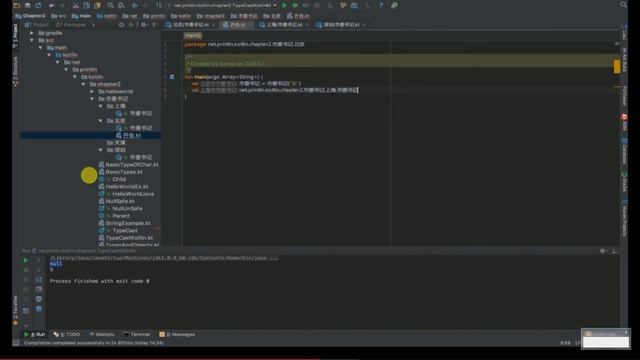Switch to the 深圳/市委书记.kt editor tab

(x=341, y=25)
